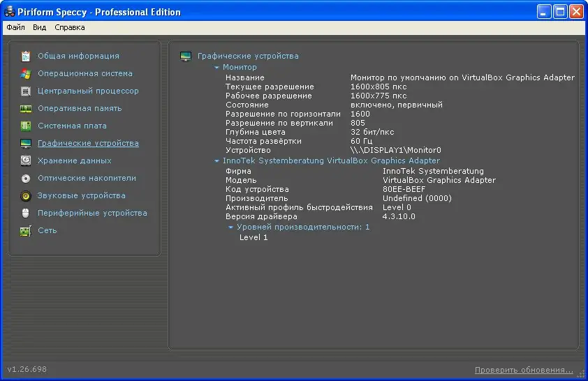Click the Операционная система Windows flag icon

[x=26, y=74]
